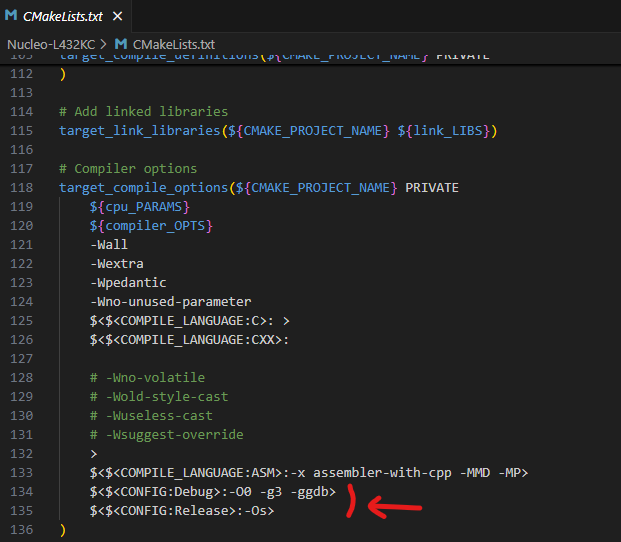Click line number 115
Image resolution: width=621 pixels, height=542 pixels.
click(21, 131)
